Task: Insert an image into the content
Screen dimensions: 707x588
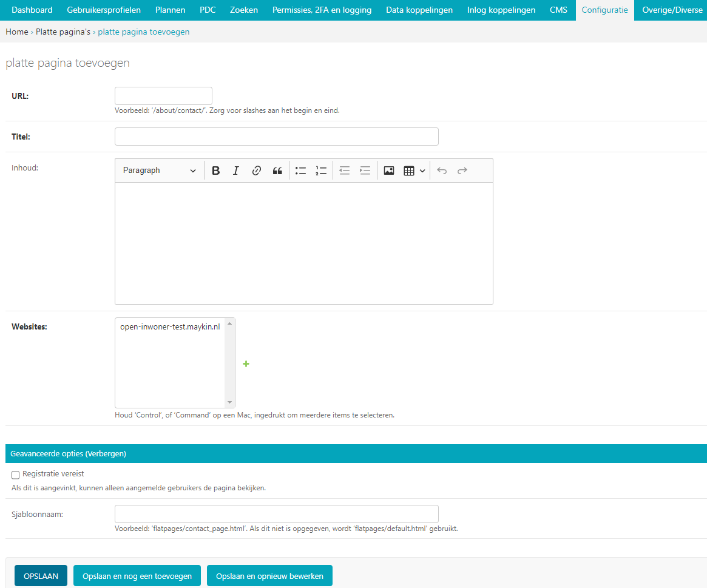Action: click(x=389, y=171)
